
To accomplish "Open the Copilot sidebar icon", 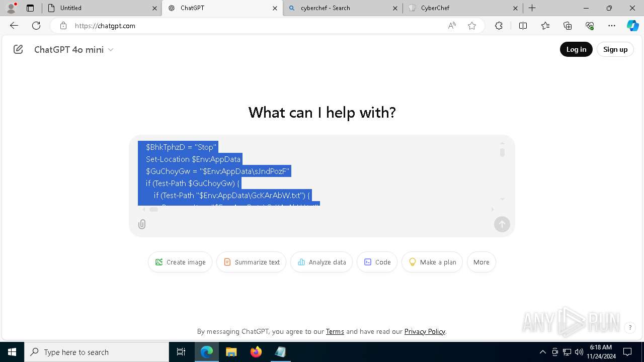I will coord(632,26).
